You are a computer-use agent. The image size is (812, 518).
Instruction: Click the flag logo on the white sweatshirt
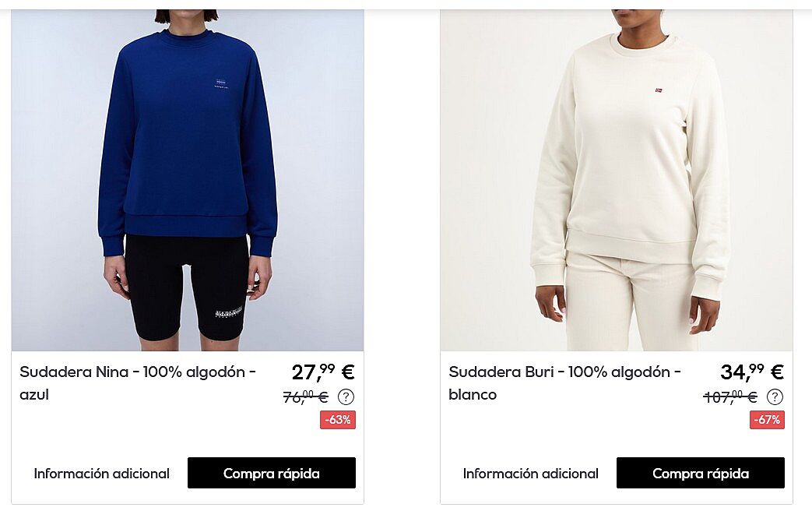point(658,90)
